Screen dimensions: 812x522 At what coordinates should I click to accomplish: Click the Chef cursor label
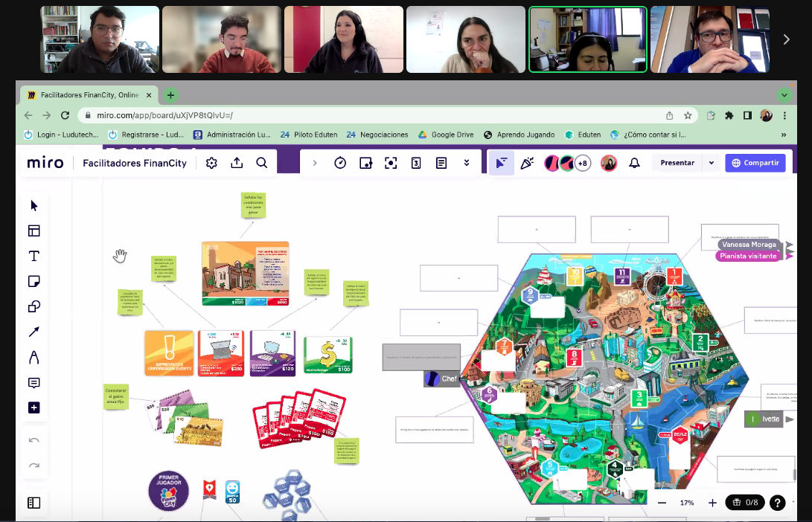click(442, 378)
